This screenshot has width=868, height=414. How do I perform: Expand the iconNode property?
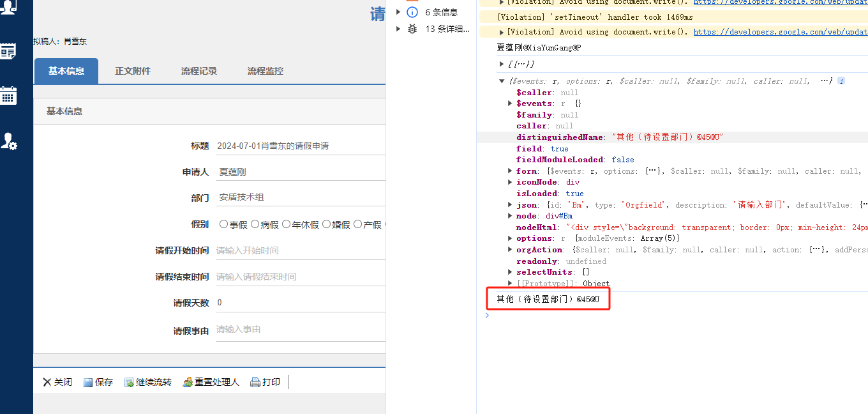pyautogui.click(x=510, y=182)
